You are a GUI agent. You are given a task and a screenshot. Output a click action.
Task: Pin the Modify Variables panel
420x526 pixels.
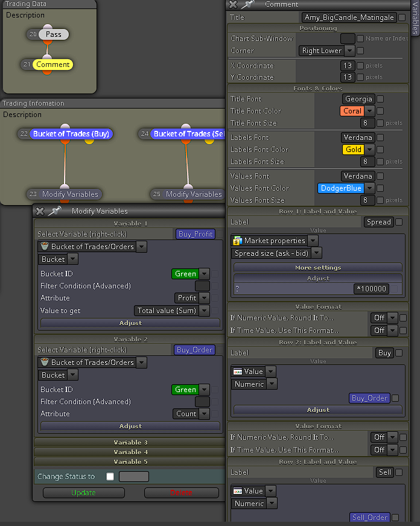[55, 211]
